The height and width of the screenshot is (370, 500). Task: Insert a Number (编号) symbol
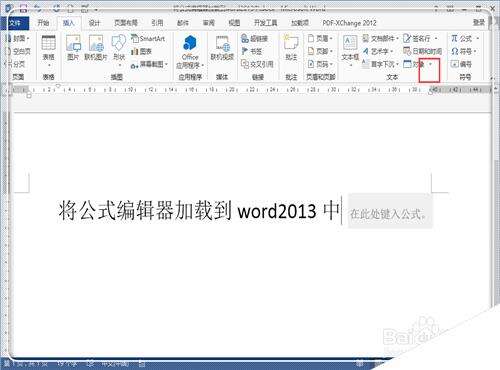coord(461,64)
